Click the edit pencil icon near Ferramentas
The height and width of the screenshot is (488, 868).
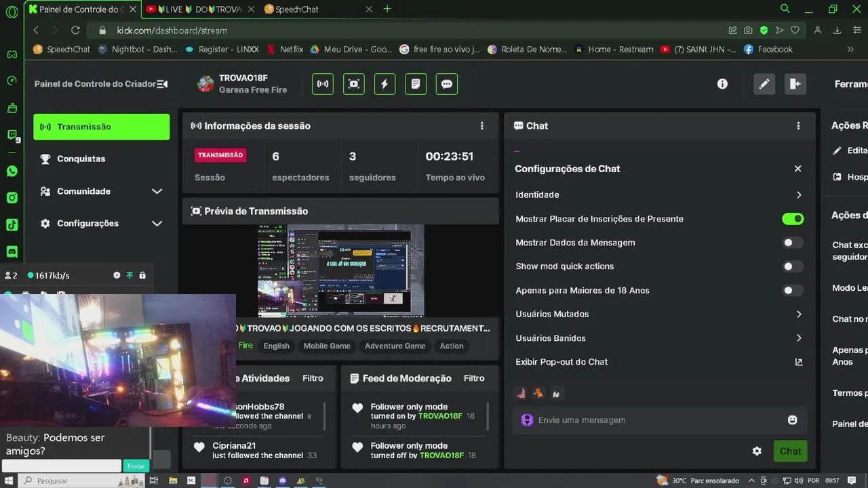click(x=764, y=83)
